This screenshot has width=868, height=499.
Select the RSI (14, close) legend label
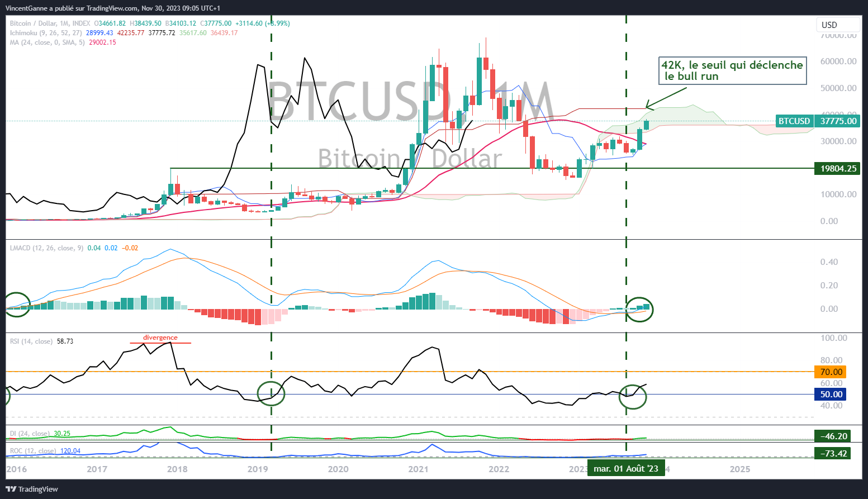tap(31, 341)
